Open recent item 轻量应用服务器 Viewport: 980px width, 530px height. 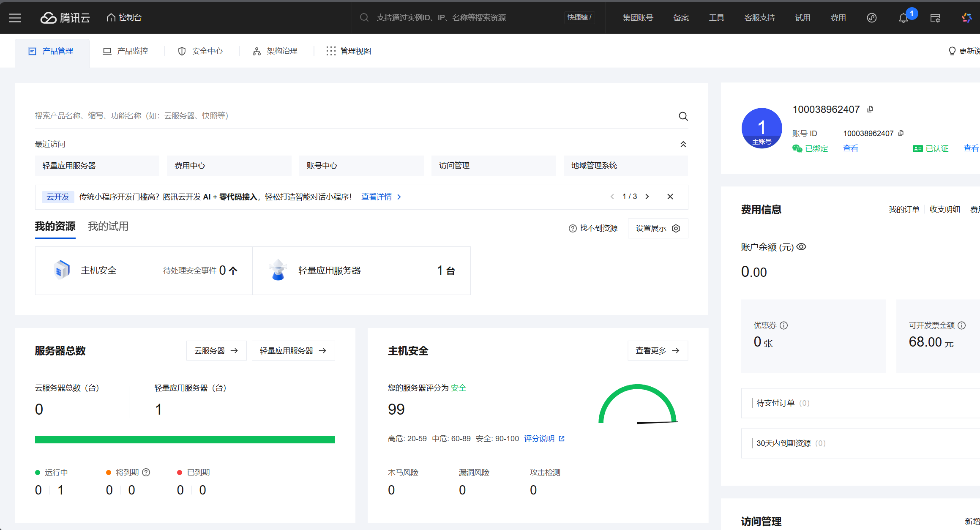coord(97,166)
